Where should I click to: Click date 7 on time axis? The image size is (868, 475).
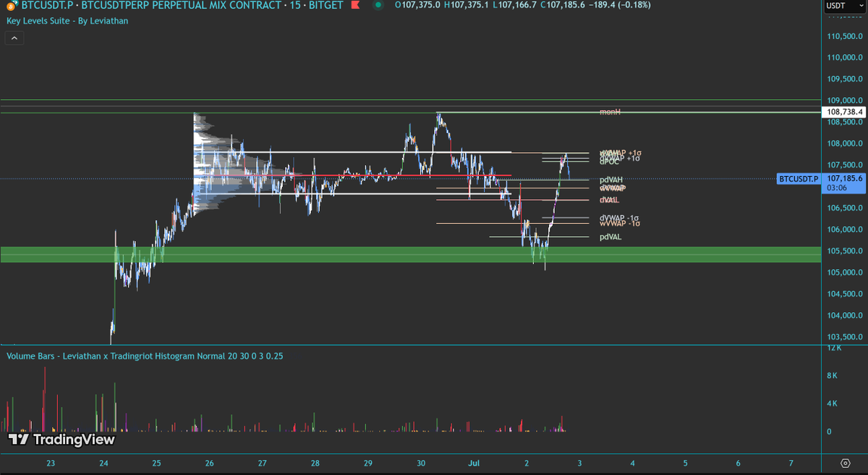791,463
